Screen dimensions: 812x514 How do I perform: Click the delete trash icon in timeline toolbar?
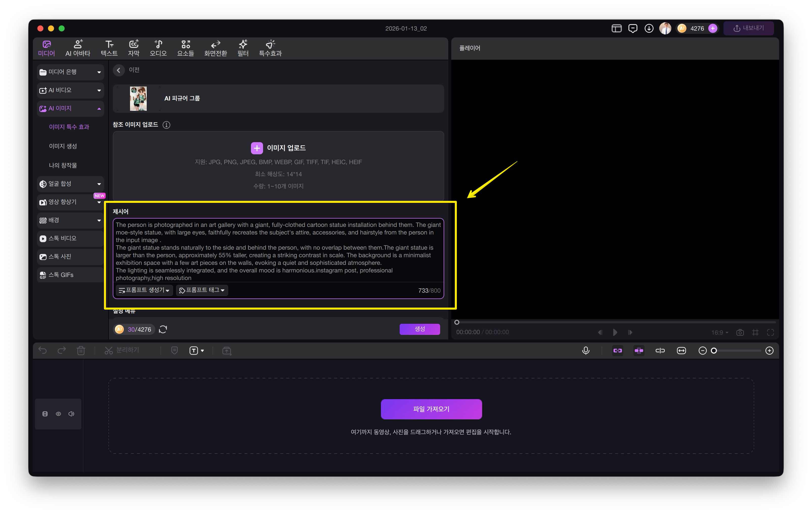click(81, 350)
